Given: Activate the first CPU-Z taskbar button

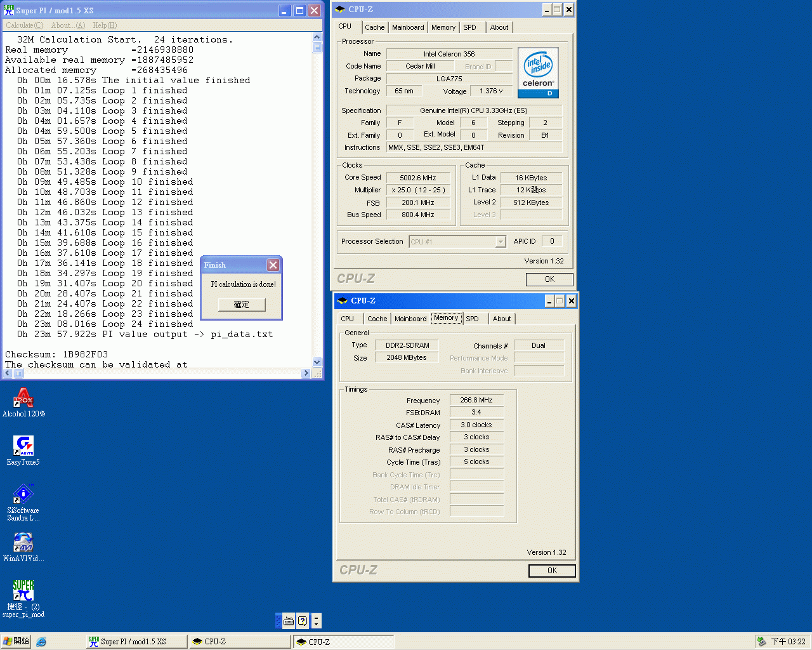Looking at the screenshot, I should tap(240, 642).
